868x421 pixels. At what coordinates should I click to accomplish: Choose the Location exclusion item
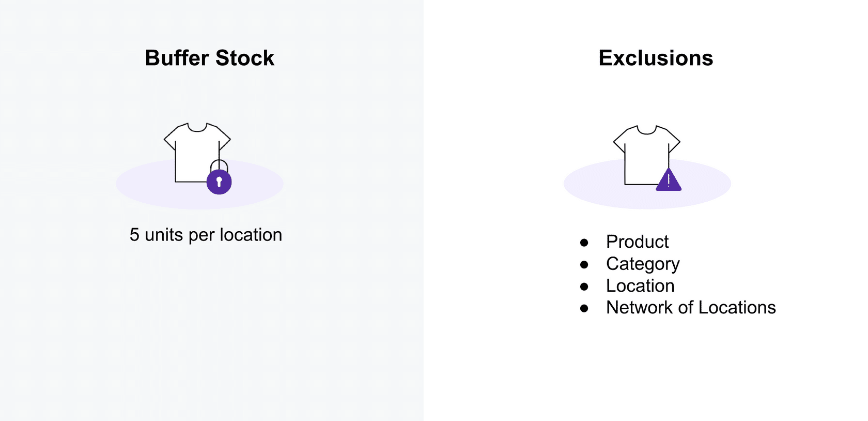640,285
